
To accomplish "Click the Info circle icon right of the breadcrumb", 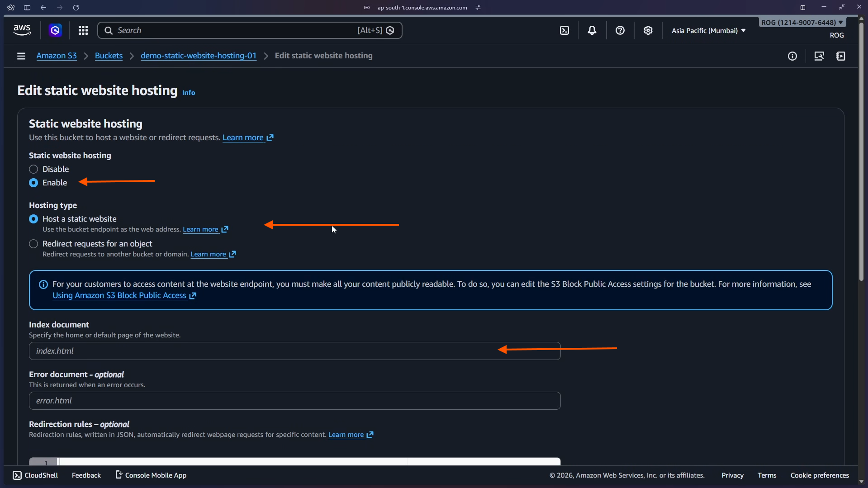I will pos(792,56).
